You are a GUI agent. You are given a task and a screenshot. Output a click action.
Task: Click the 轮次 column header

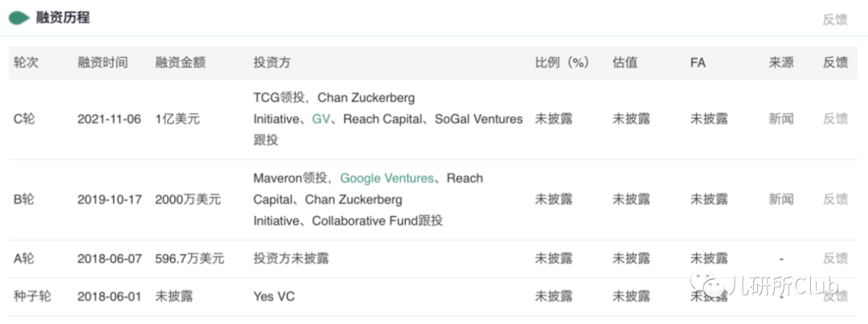pos(26,63)
